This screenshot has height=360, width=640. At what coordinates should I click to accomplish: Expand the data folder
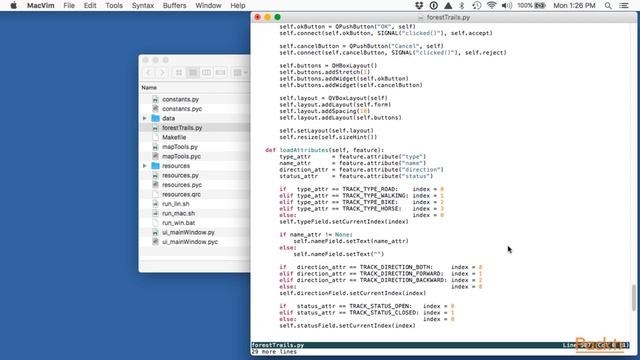click(x=144, y=118)
